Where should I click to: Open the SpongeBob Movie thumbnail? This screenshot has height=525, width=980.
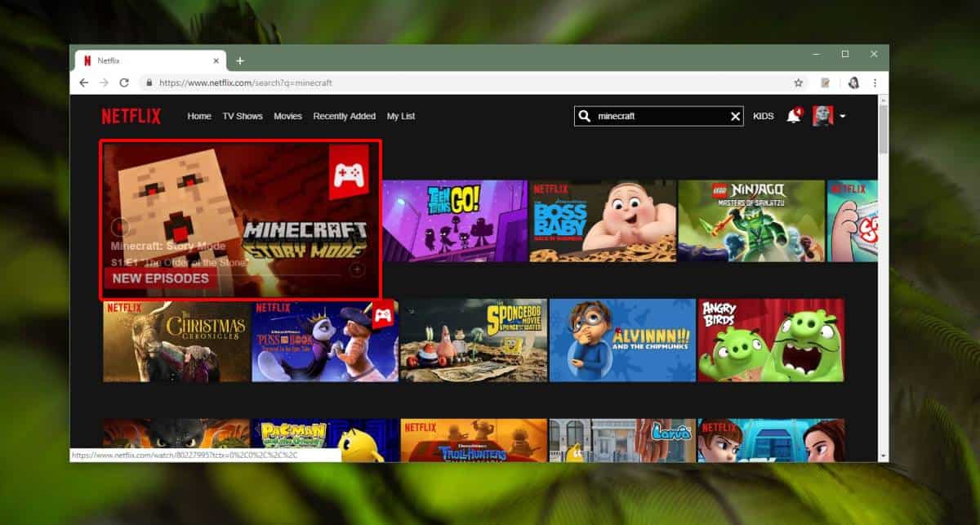(474, 340)
